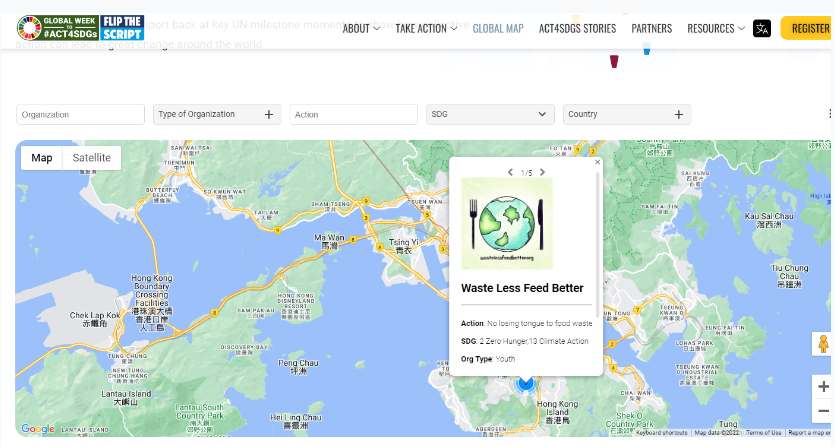835x447 pixels.
Task: Switch to standard Map view
Action: pyautogui.click(x=42, y=158)
